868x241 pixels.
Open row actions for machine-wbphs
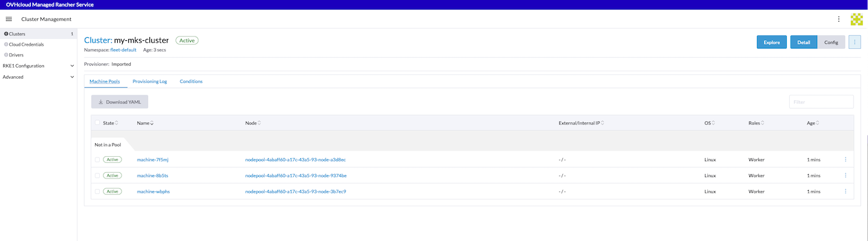coord(845,191)
